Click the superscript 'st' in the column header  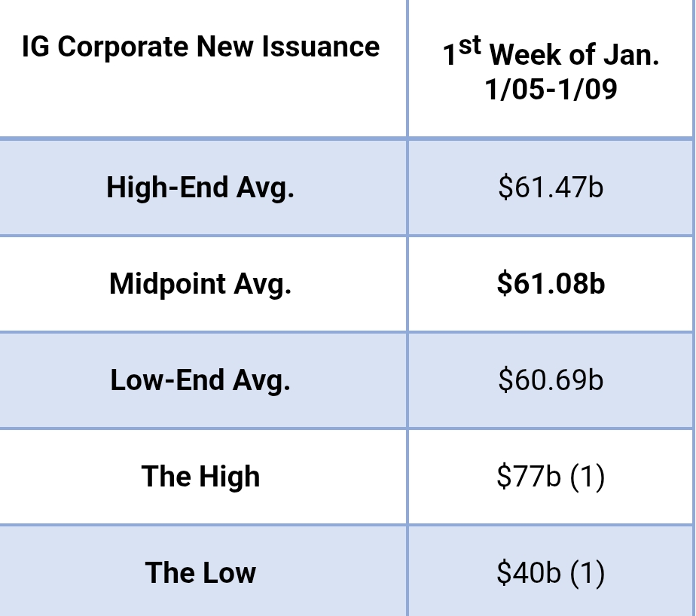pos(469,47)
